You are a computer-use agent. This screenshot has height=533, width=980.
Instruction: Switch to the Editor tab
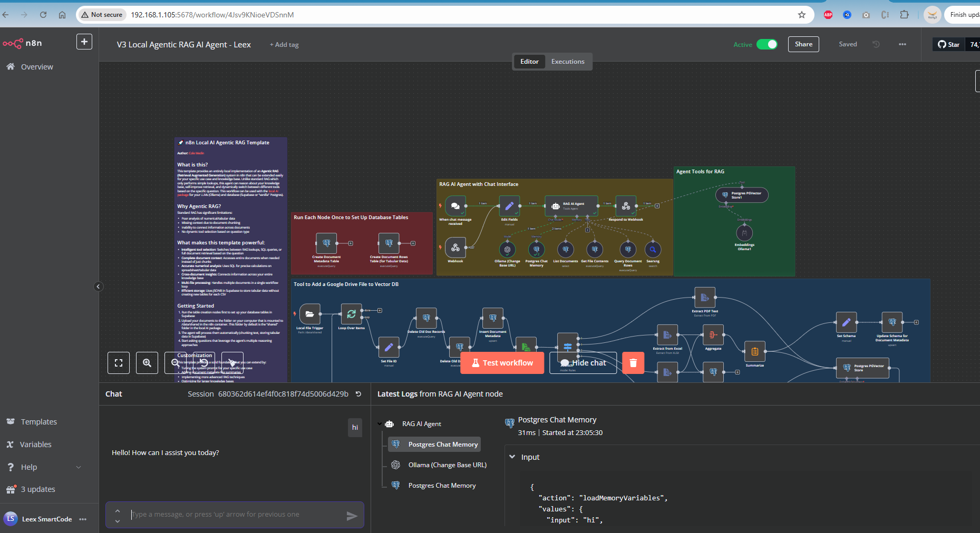point(529,62)
